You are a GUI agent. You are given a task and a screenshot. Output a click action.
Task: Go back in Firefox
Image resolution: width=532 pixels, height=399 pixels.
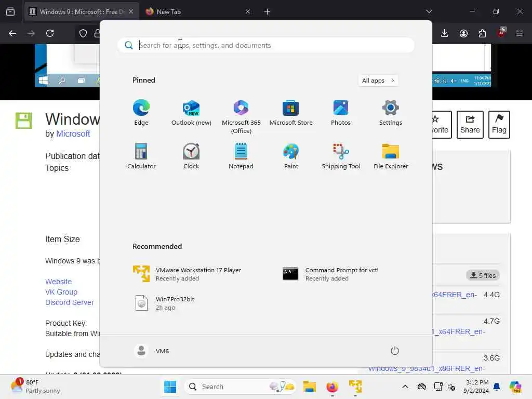click(x=12, y=33)
